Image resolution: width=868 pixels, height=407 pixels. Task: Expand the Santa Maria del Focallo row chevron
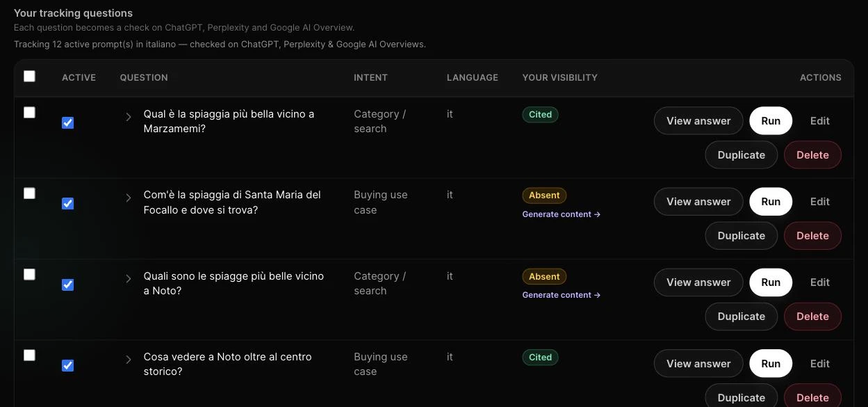coord(129,198)
